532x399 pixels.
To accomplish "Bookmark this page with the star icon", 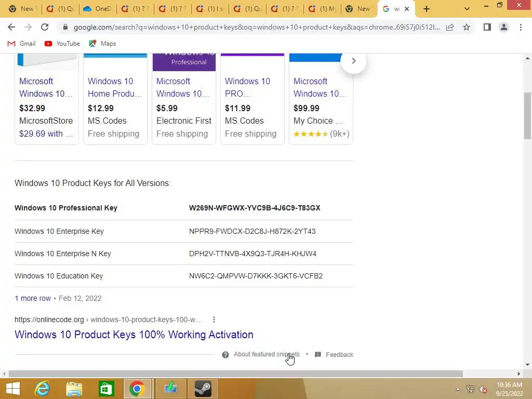I will point(467,27).
